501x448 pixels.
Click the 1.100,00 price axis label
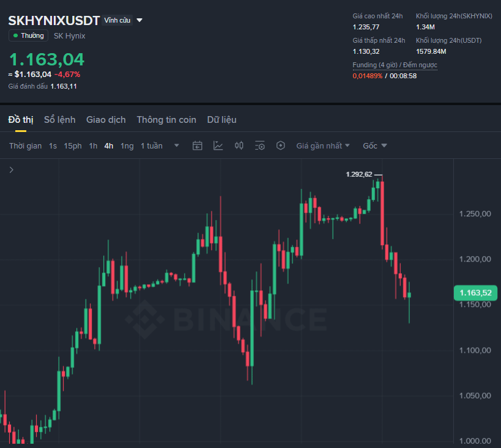pyautogui.click(x=475, y=350)
